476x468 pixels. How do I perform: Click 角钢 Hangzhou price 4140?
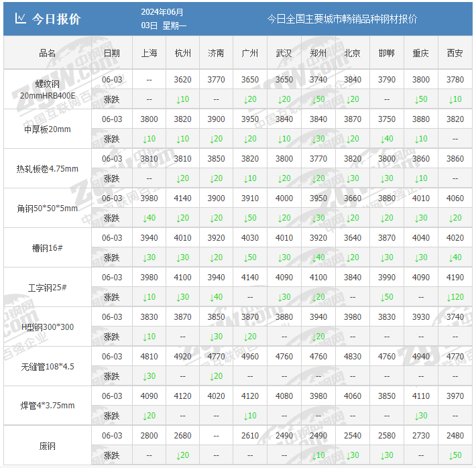(x=183, y=198)
